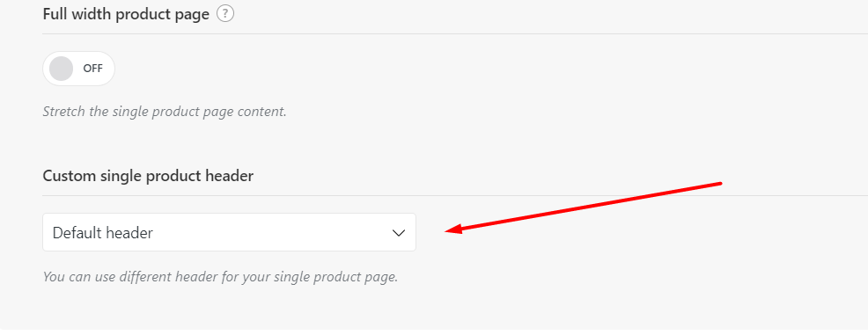Select the Default header text in the combo box
Image resolution: width=868 pixels, height=335 pixels.
click(x=103, y=233)
